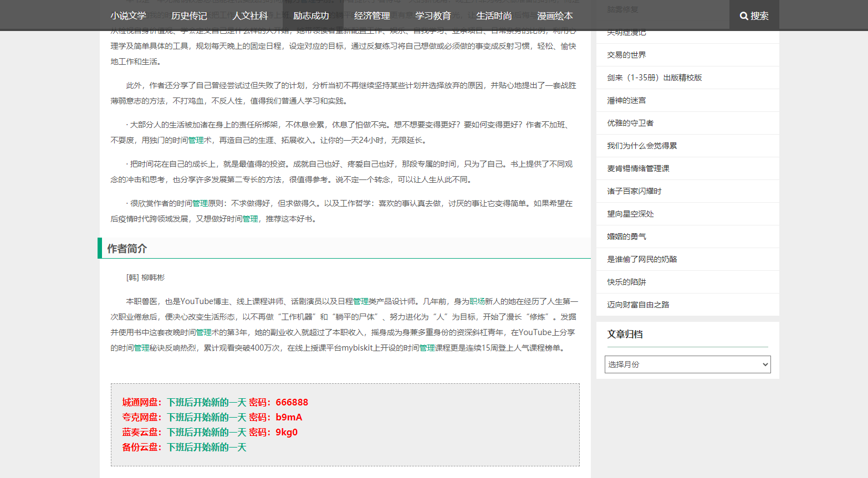
Task: Click 管理 link in 很欣赏作者的时间 line
Action: [x=200, y=203]
